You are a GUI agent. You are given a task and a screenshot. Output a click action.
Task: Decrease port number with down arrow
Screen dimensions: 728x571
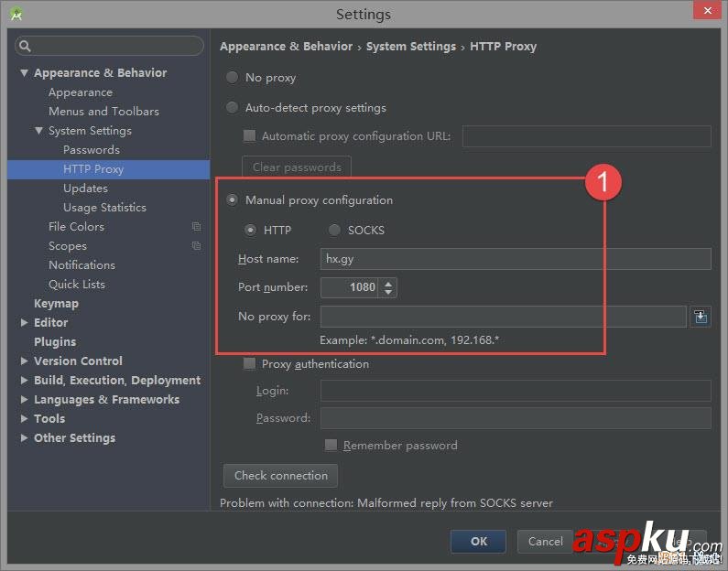click(388, 292)
